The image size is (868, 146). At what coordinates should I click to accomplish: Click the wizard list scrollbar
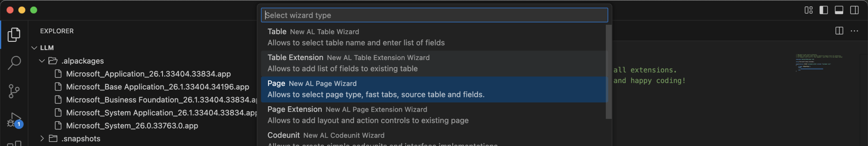pos(609,72)
